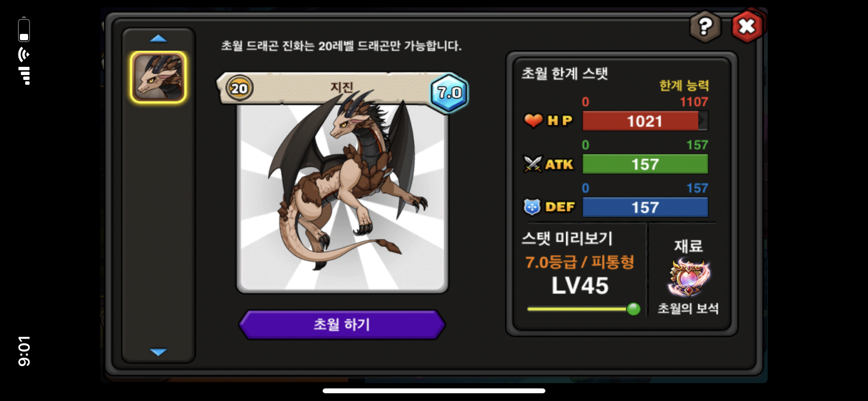Tap the ATK crossed swords icon

(533, 164)
